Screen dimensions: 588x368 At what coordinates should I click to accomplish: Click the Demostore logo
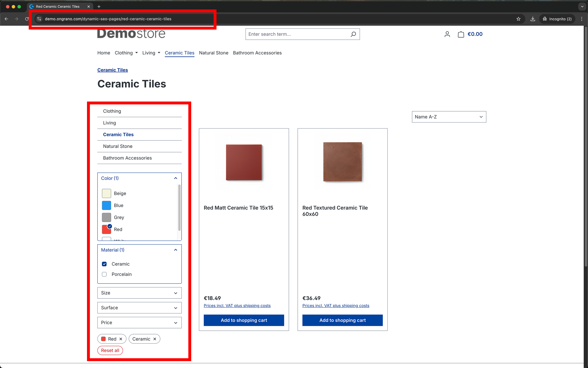(x=131, y=34)
